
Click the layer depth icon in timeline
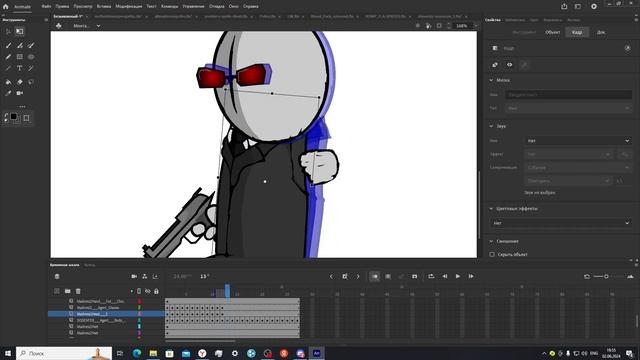click(155, 276)
